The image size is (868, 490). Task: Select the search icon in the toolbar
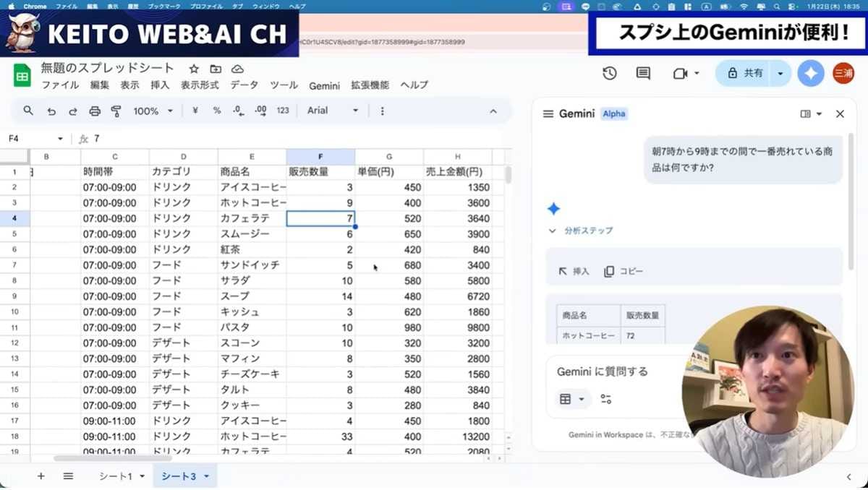[29, 111]
